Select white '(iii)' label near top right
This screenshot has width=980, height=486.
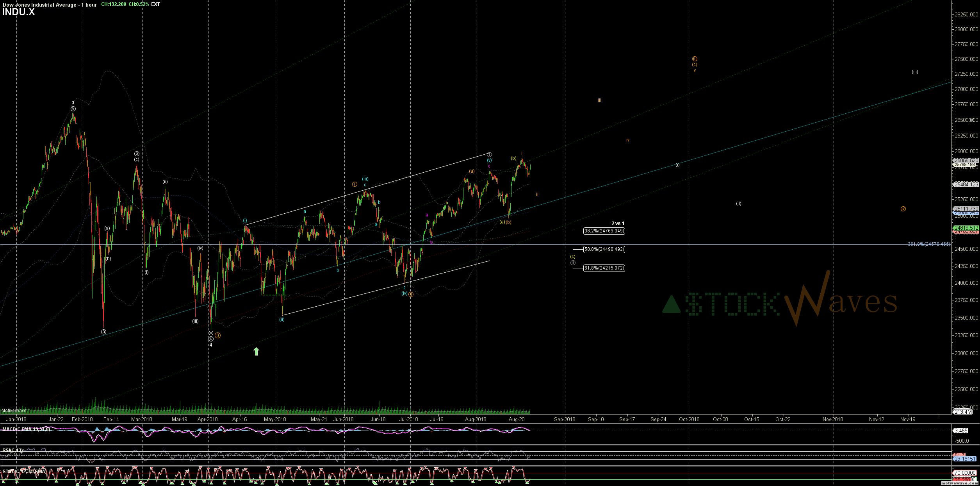915,72
